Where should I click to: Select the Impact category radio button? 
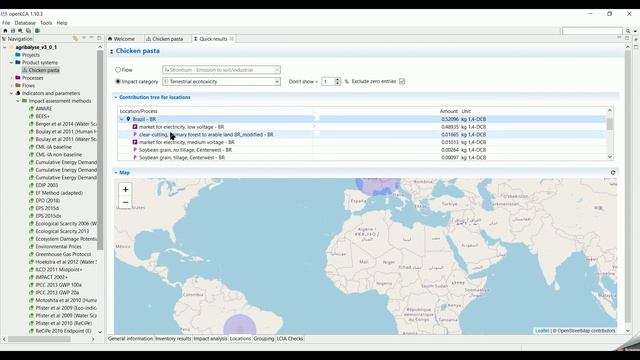click(x=118, y=81)
